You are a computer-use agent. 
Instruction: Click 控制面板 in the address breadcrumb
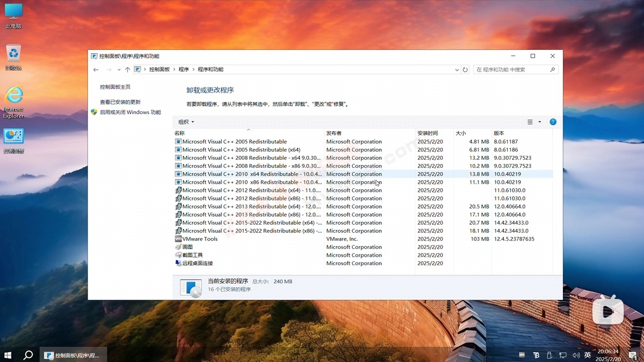[x=159, y=70]
